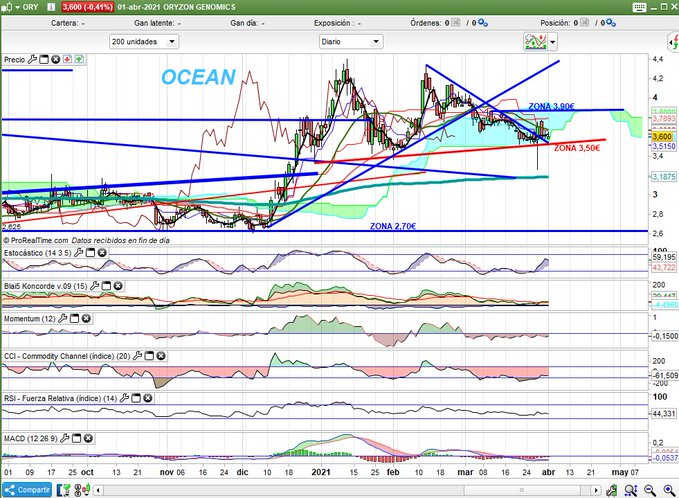Open Blai5 Koncorde wrench settings
Viewport: 679px width, 498px height.
(94, 286)
